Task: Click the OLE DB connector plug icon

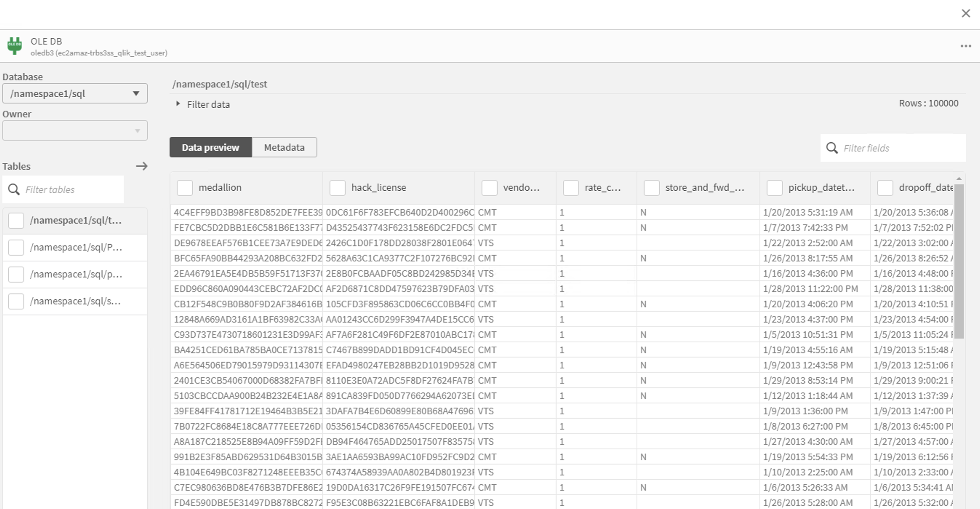Action: tap(15, 46)
